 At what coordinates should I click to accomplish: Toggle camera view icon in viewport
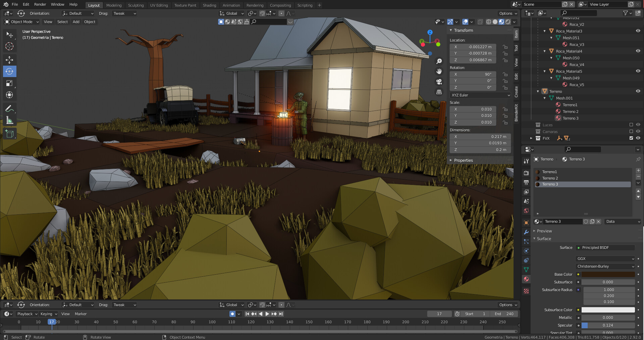coord(439,81)
